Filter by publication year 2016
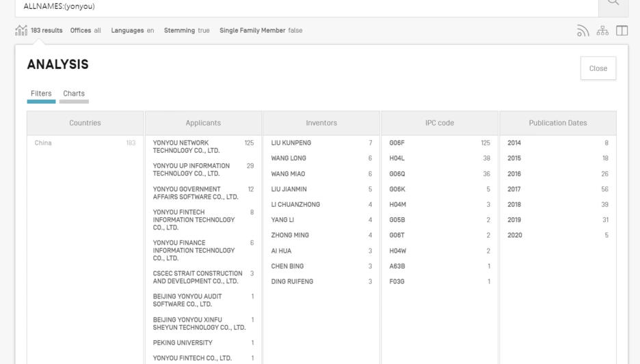The image size is (640, 364). [558, 174]
